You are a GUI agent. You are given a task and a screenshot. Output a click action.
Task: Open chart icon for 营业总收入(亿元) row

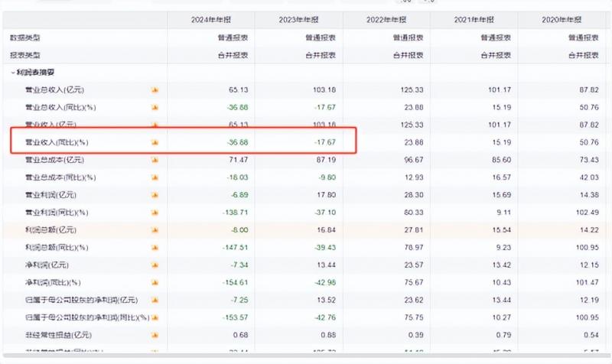pyautogui.click(x=155, y=90)
